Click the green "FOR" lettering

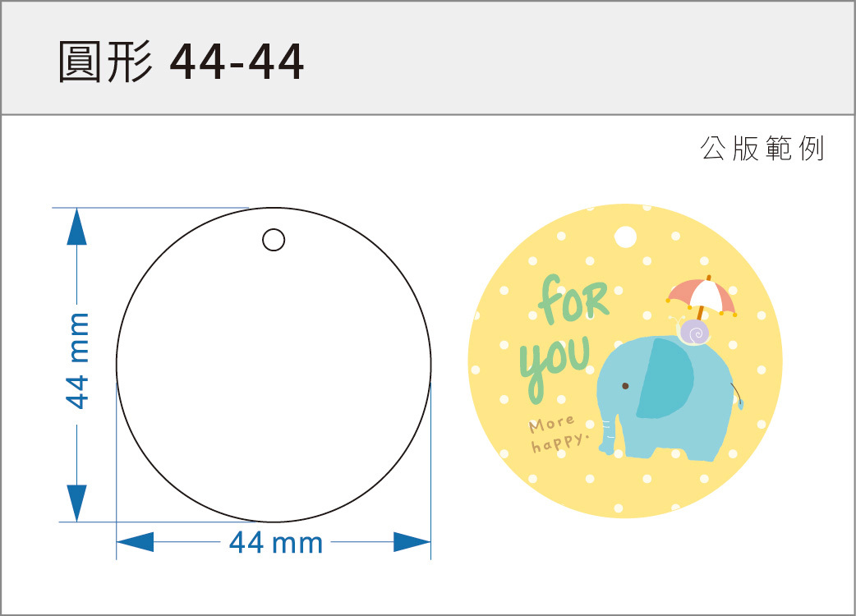574,301
